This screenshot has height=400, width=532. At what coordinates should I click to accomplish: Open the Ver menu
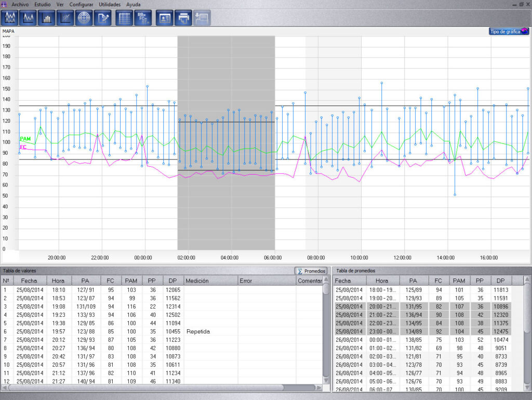point(60,4)
